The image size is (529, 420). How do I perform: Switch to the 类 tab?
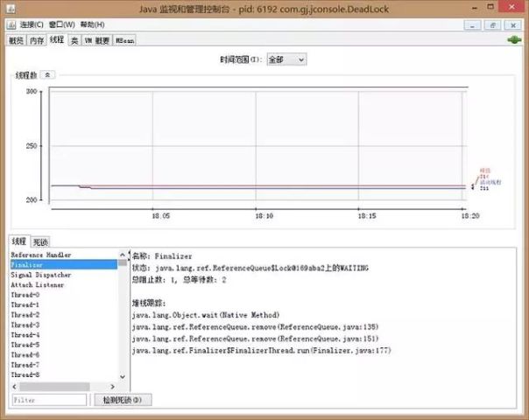point(74,40)
